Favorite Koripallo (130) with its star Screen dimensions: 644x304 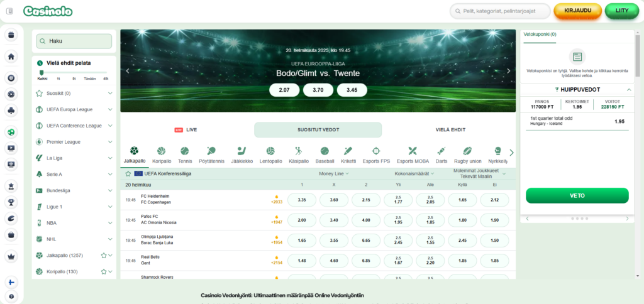(x=104, y=271)
